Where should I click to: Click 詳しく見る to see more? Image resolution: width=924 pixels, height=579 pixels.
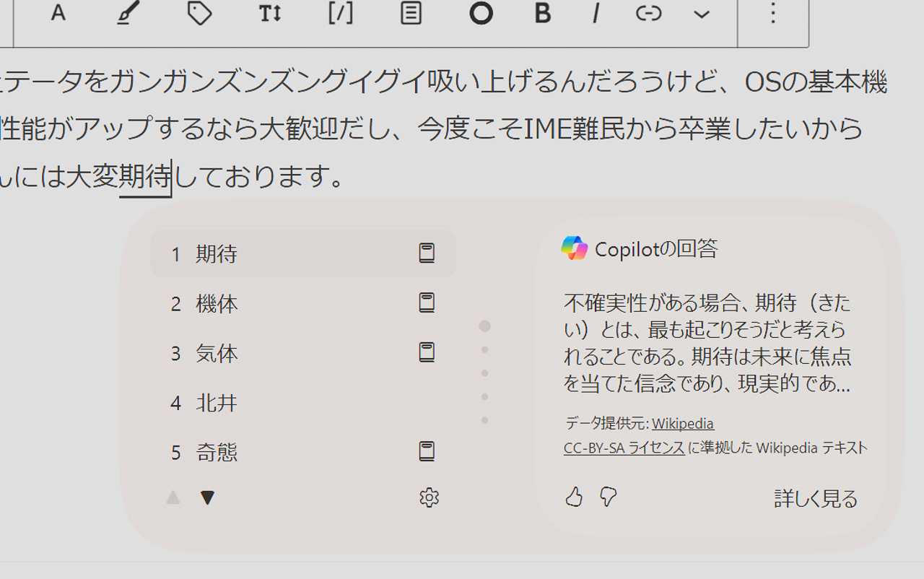(815, 499)
